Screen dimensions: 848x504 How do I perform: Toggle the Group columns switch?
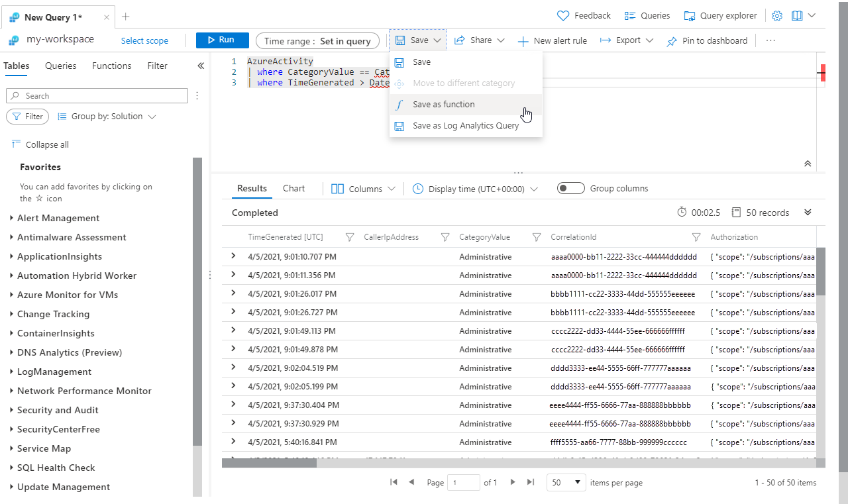[x=570, y=189]
